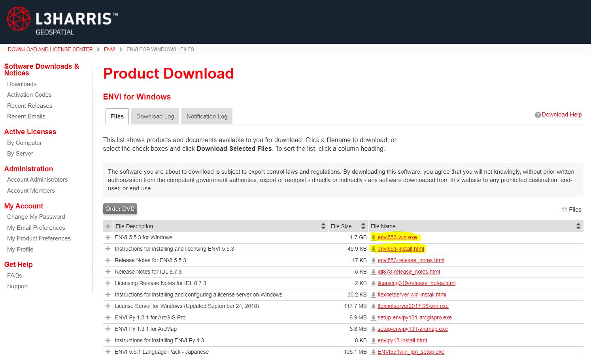Sort list by File Size arrows
Screen dimensions: 591x364
click(x=363, y=226)
